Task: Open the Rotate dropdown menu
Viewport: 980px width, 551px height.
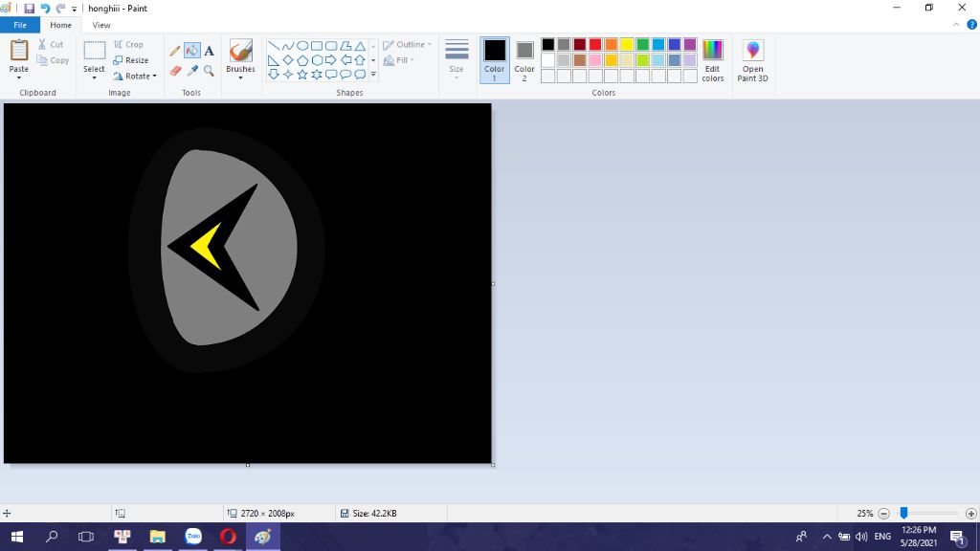Action: pyautogui.click(x=135, y=77)
